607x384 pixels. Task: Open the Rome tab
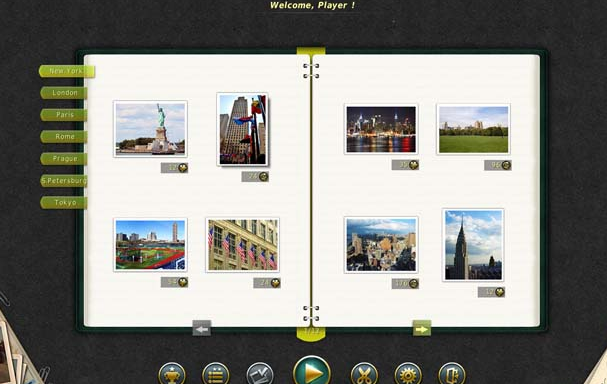coord(64,137)
